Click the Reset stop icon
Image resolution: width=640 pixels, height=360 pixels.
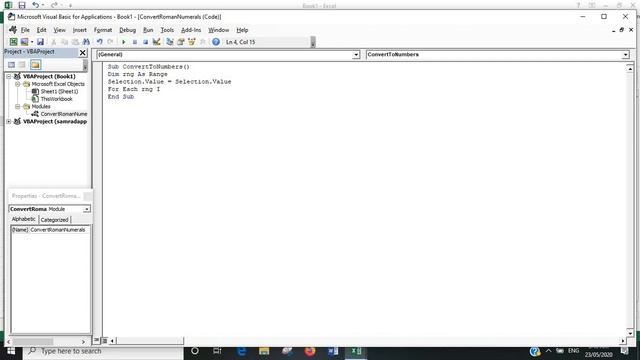[x=145, y=42]
